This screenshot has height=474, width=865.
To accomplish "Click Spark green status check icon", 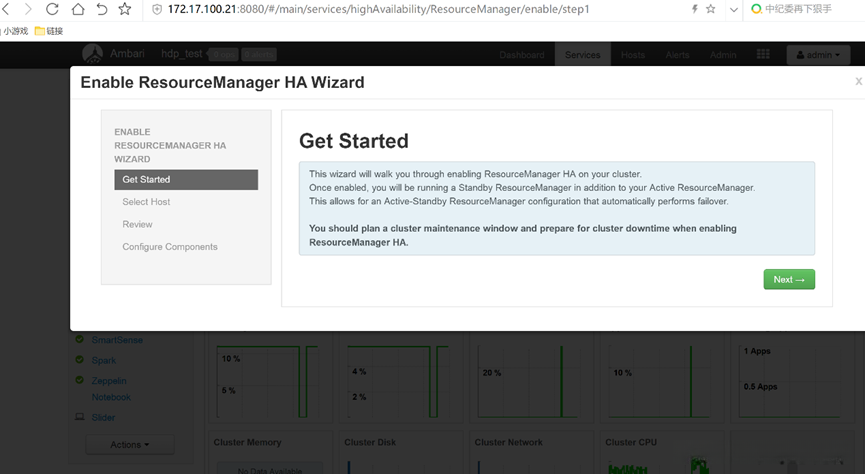I will (x=79, y=360).
